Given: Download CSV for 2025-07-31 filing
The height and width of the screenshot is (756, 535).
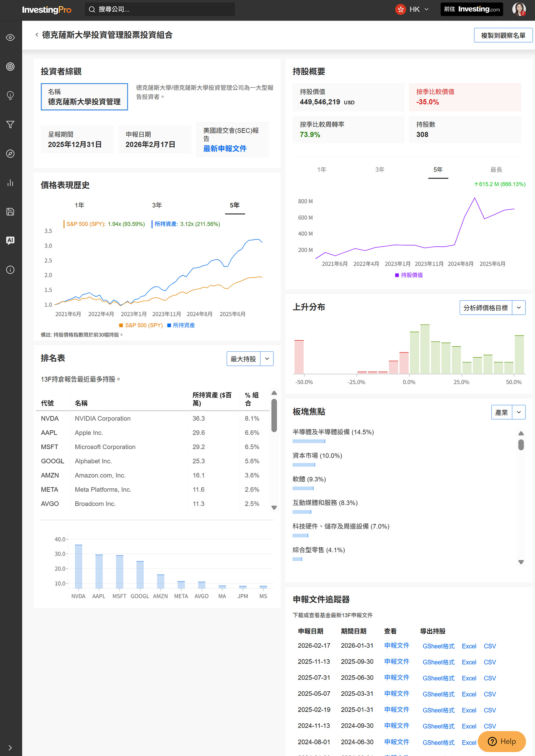Looking at the screenshot, I should 490,678.
